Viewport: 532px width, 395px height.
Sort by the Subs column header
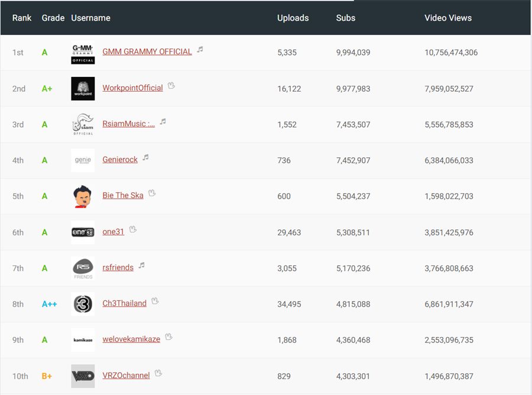(x=345, y=18)
